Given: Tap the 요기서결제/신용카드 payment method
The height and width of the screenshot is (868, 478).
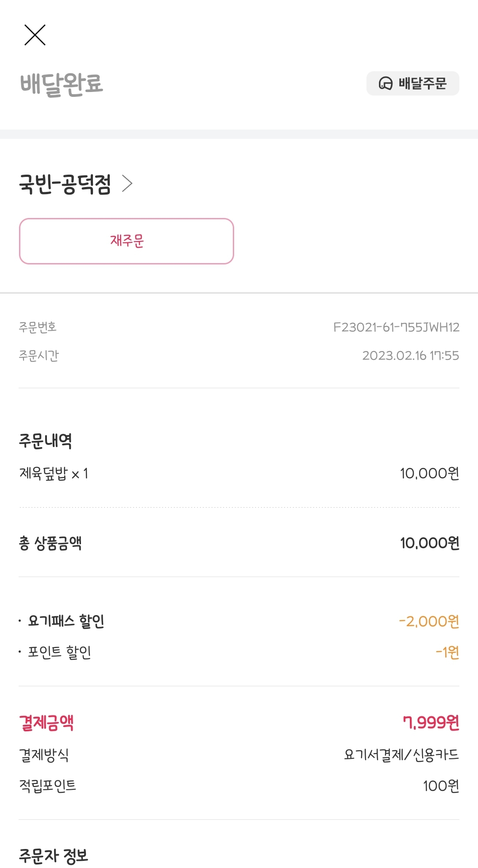Looking at the screenshot, I should (x=401, y=754).
